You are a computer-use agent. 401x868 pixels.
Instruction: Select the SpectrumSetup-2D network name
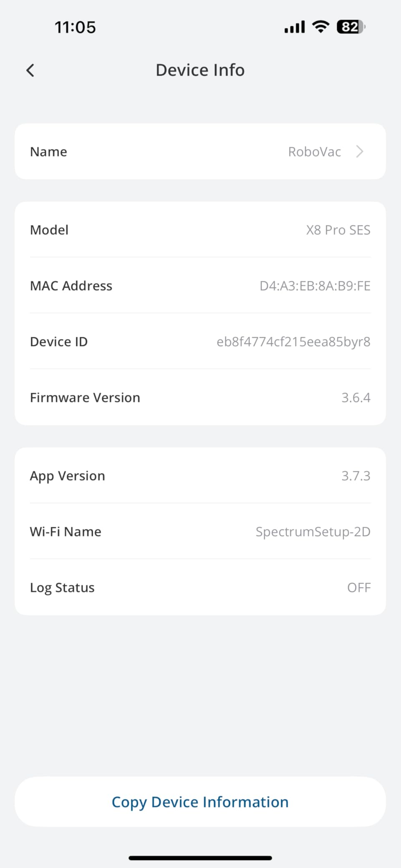pyautogui.click(x=313, y=532)
